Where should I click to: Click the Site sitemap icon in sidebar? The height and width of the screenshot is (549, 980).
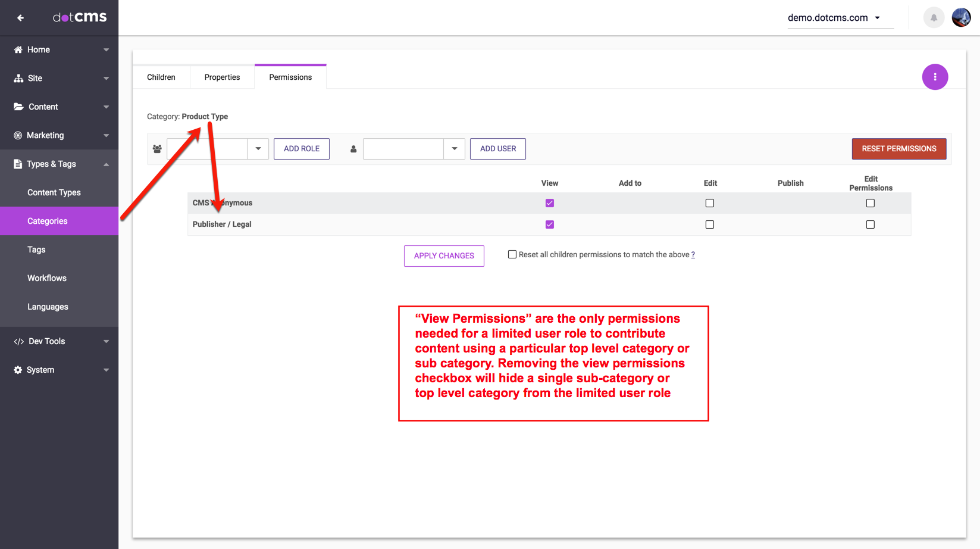pyautogui.click(x=18, y=79)
